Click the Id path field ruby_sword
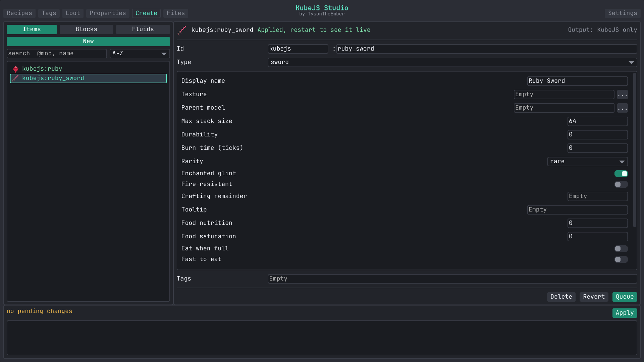Screen dimensions: 644x362 [487, 49]
